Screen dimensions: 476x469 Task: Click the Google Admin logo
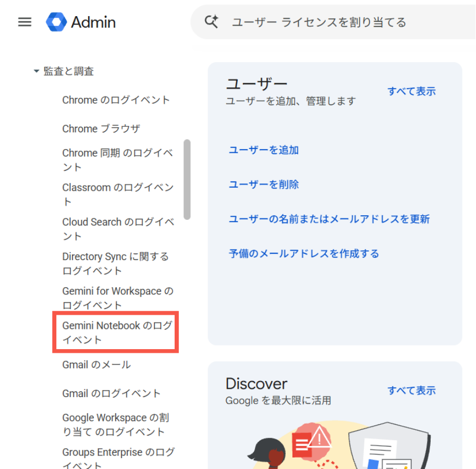(56, 22)
